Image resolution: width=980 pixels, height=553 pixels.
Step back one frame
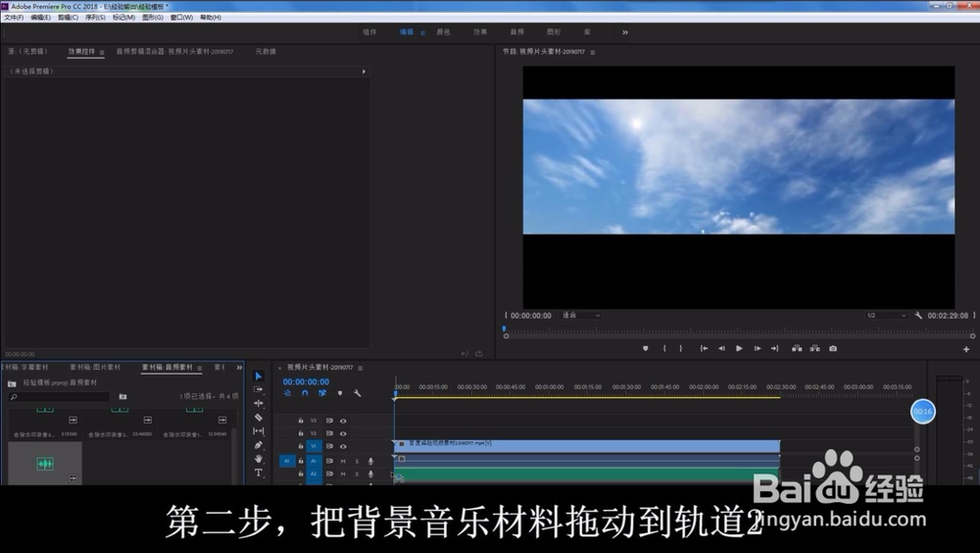coord(721,348)
